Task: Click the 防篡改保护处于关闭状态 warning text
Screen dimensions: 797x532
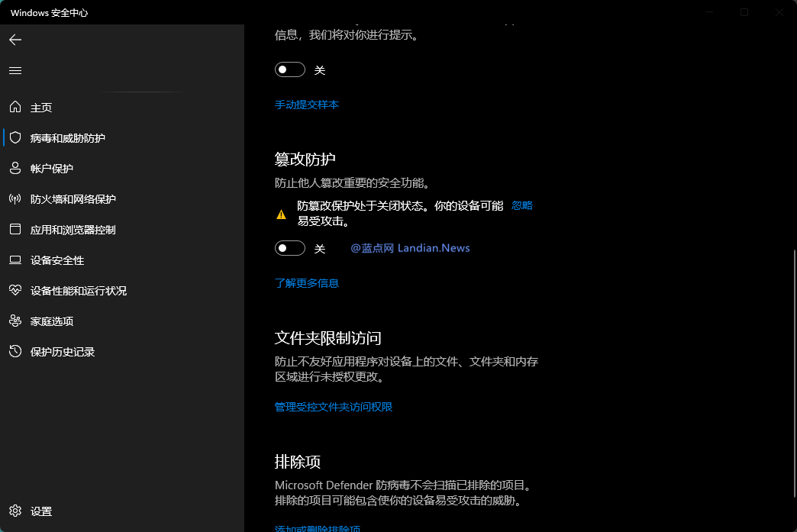Action: click(x=400, y=213)
